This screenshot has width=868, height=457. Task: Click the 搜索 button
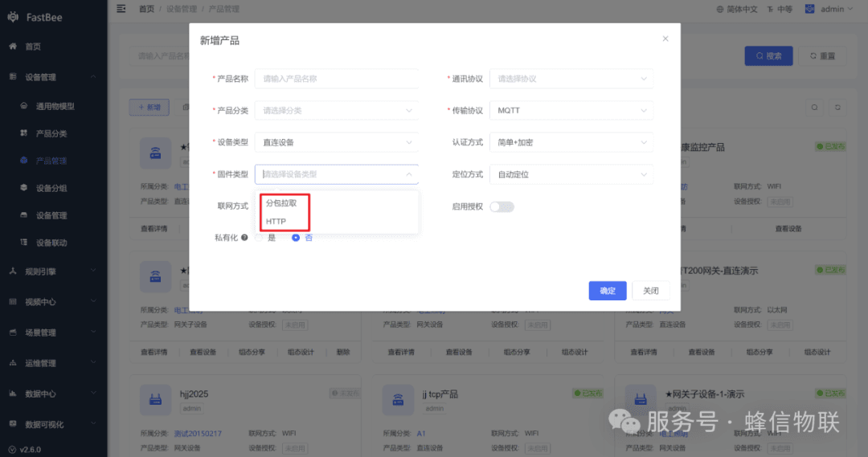click(x=768, y=56)
